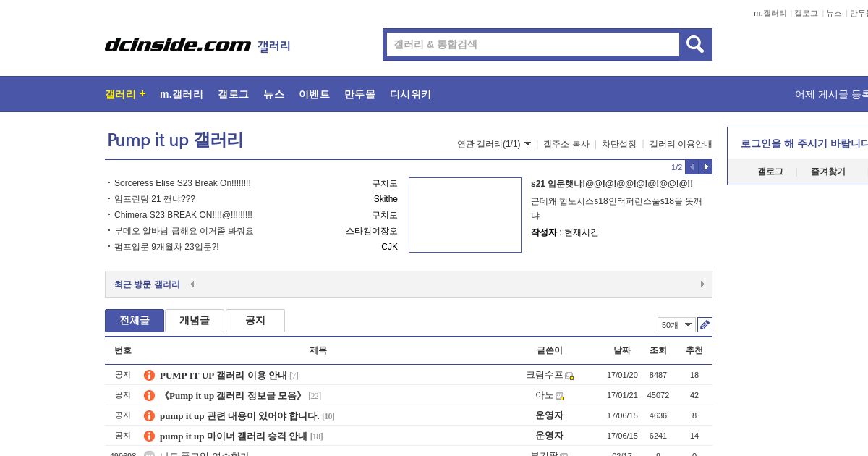868x456 pixels.
Task: Click the gallog icon next to 아노
Action: (x=560, y=396)
